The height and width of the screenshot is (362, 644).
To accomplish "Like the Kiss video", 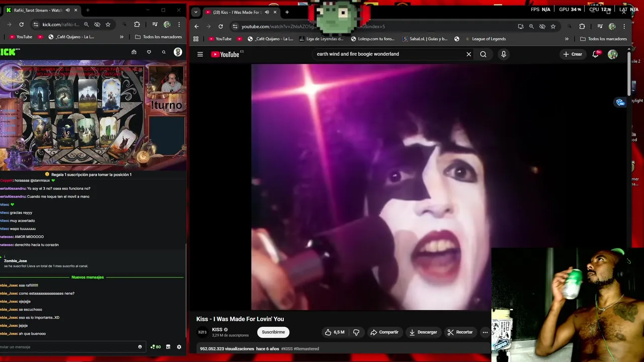I will pyautogui.click(x=335, y=332).
